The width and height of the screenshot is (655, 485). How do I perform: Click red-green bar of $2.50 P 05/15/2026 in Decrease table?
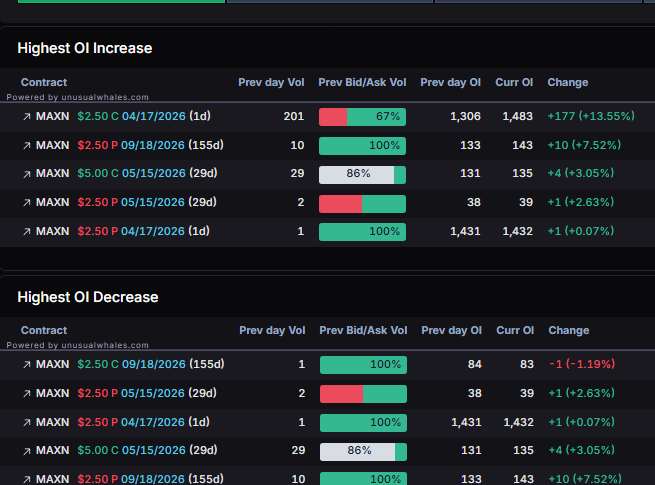click(363, 394)
